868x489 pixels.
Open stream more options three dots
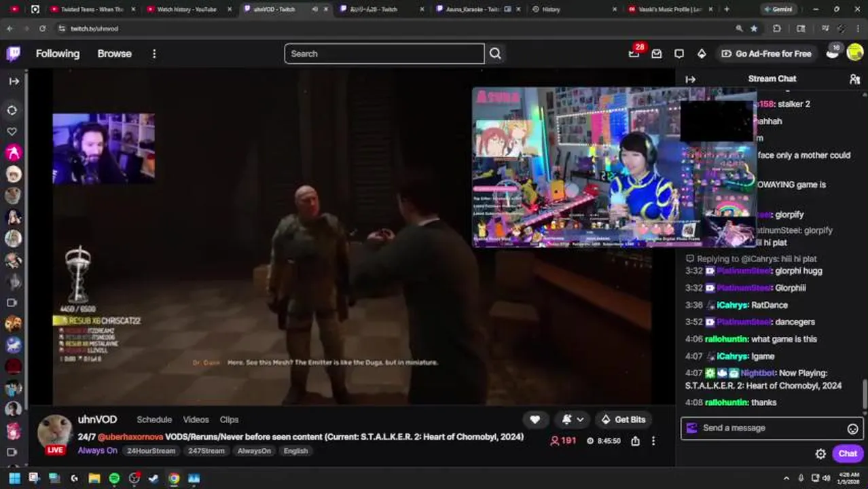click(653, 441)
